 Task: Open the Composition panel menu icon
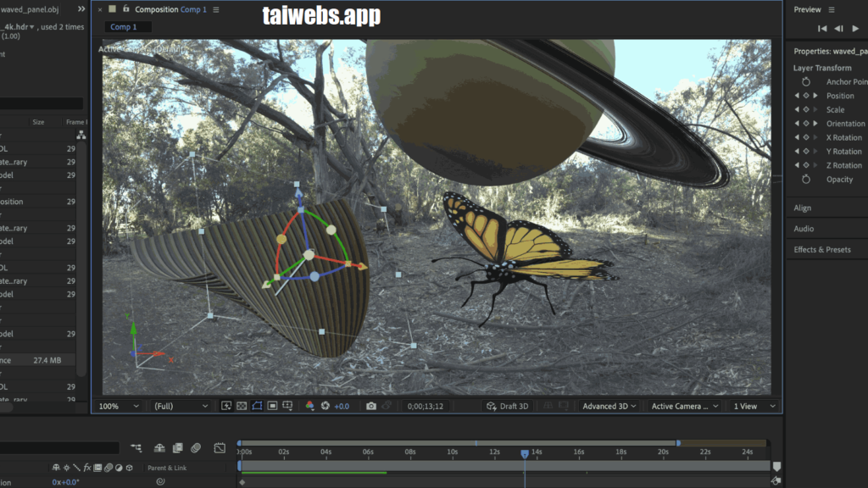pos(216,9)
